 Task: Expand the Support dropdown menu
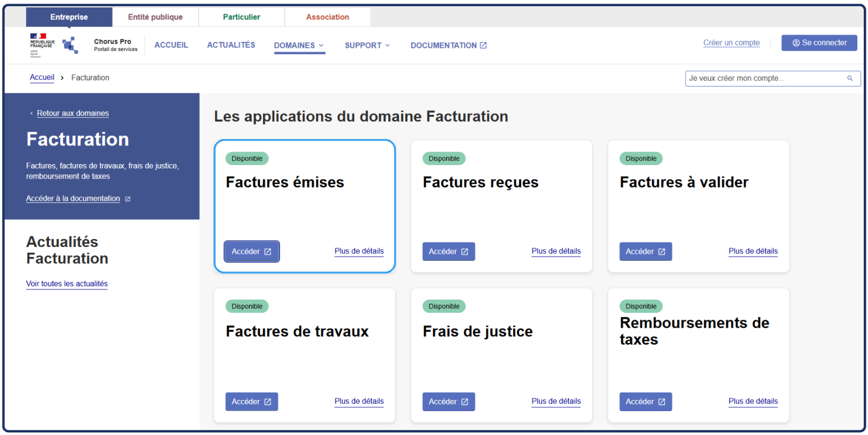coord(367,46)
